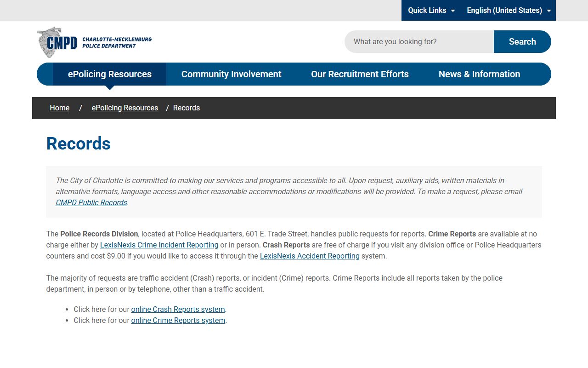The height and width of the screenshot is (368, 588).
Task: Open the Quick Links dropdown
Action: pyautogui.click(x=427, y=10)
